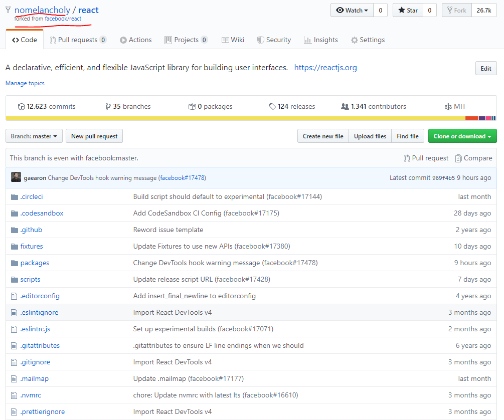
Task: Click the scripts folder icon
Action: [x=15, y=280]
